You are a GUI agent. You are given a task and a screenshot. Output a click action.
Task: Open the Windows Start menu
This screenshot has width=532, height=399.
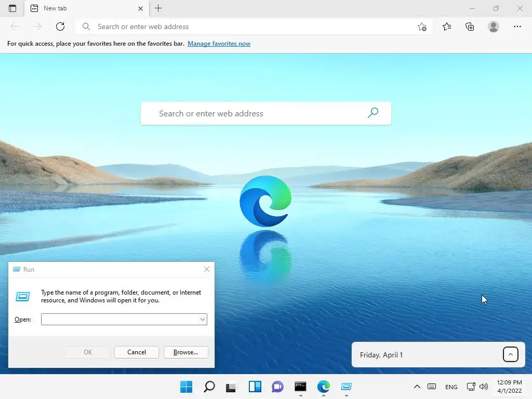(x=187, y=387)
